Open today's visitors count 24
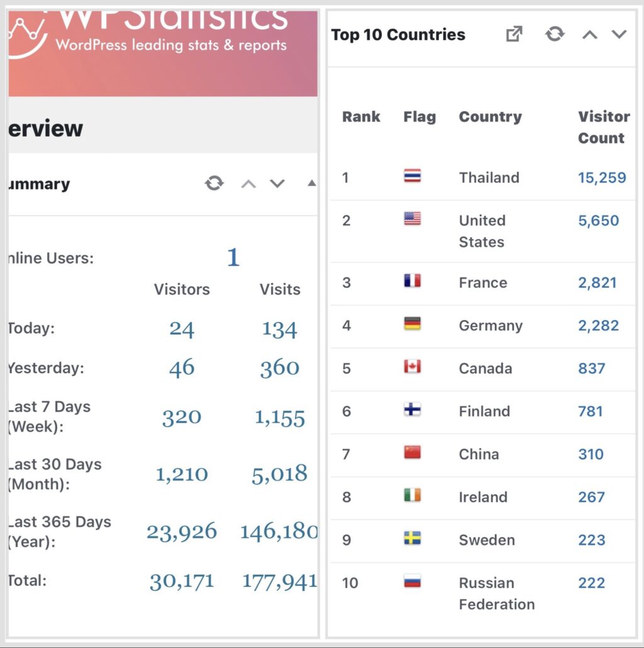This screenshot has width=644, height=648. click(182, 329)
